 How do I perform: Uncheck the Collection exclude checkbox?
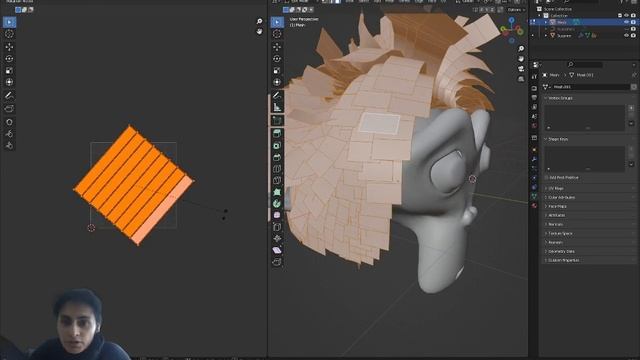(x=620, y=16)
